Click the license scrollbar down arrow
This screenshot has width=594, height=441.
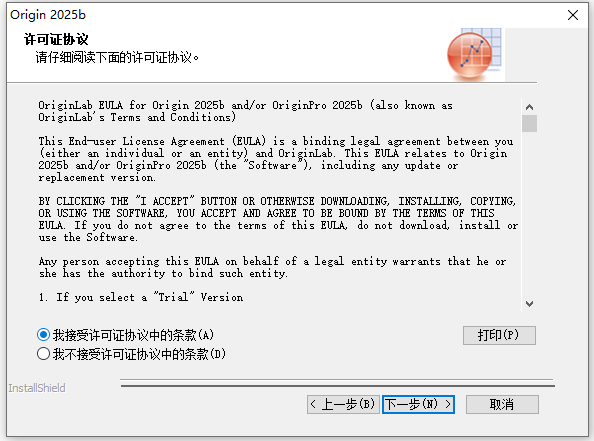click(x=530, y=304)
